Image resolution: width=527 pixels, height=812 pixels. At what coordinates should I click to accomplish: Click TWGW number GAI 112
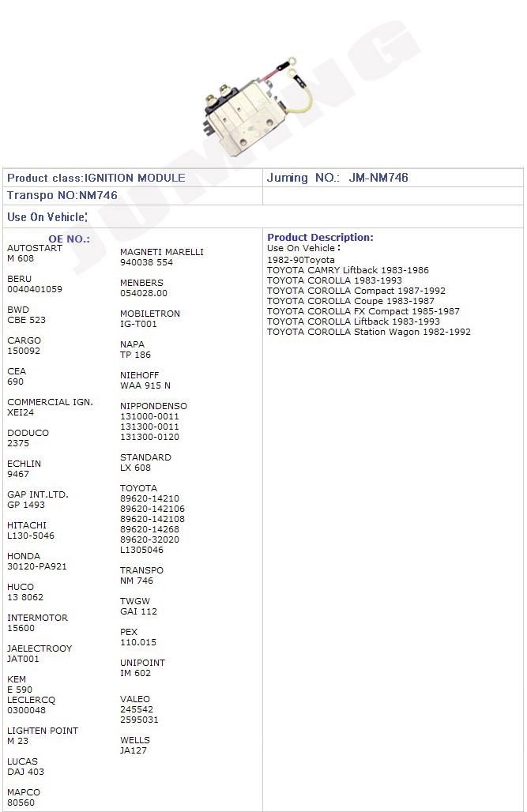138,611
